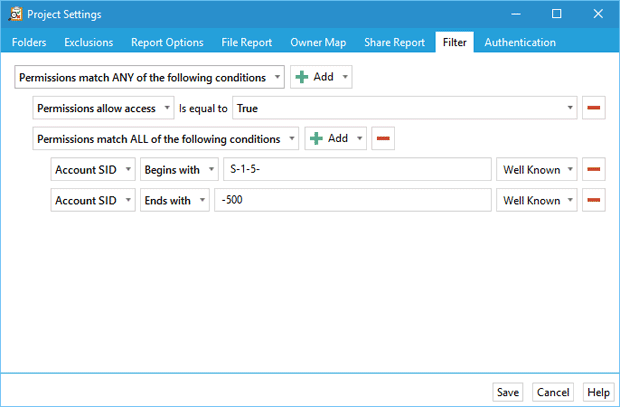620x407 pixels.
Task: Click the S-1-5- SID text field
Action: point(357,169)
